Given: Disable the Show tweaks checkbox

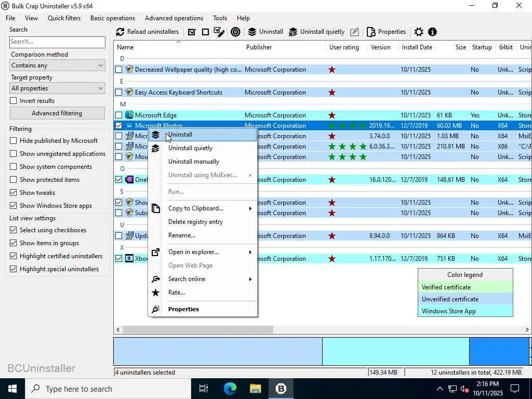Looking at the screenshot, I should (13, 193).
